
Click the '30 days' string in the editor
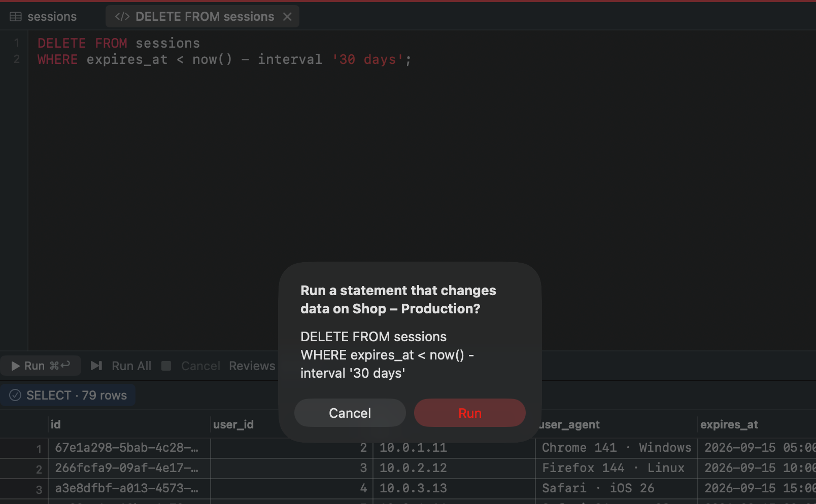coord(368,59)
